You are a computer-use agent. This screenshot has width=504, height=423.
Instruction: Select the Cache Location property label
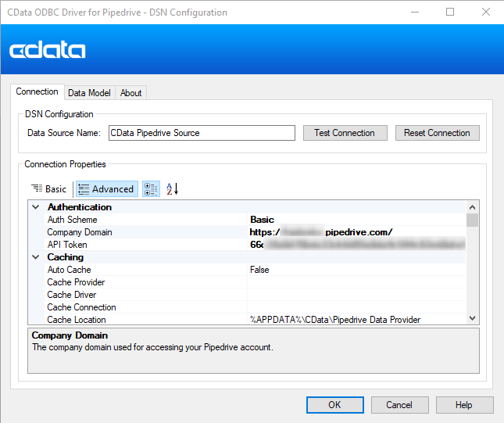click(77, 320)
